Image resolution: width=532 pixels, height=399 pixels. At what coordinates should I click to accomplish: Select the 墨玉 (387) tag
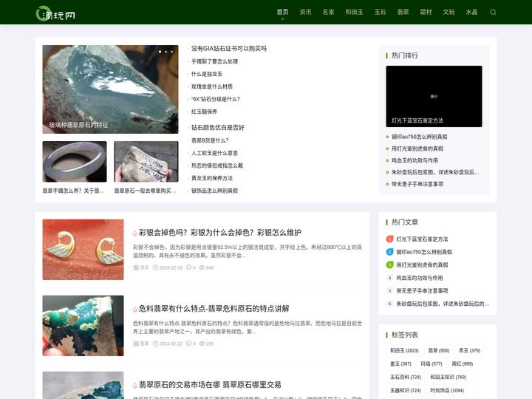pos(400,364)
